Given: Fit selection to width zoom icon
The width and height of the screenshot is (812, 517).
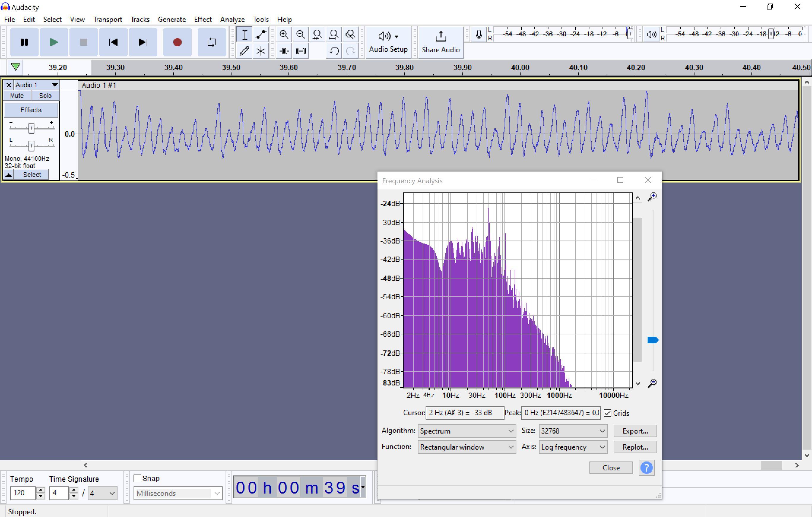Looking at the screenshot, I should click(317, 34).
